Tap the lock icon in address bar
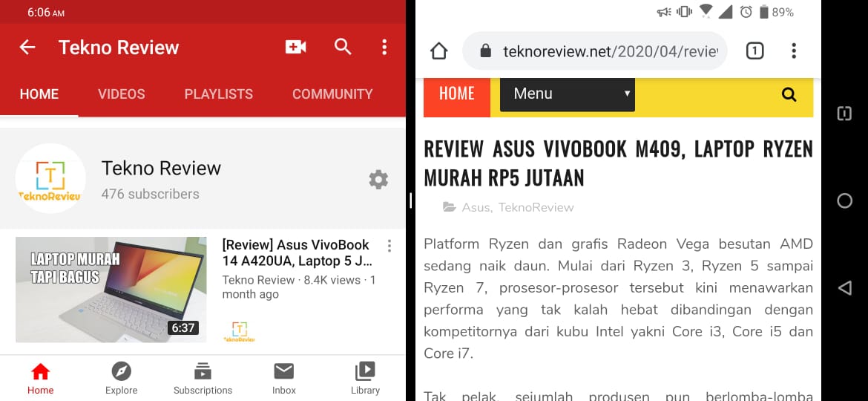The height and width of the screenshot is (401, 868). (x=485, y=51)
